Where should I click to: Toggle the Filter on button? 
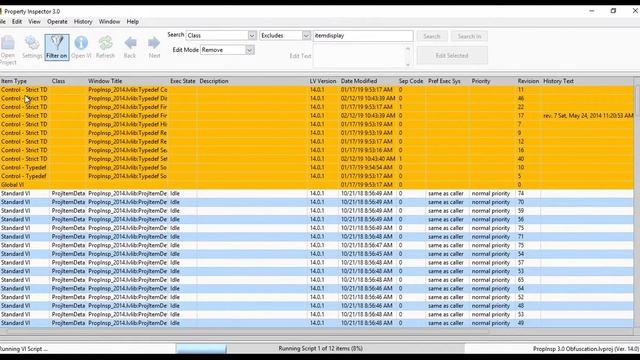tap(57, 47)
